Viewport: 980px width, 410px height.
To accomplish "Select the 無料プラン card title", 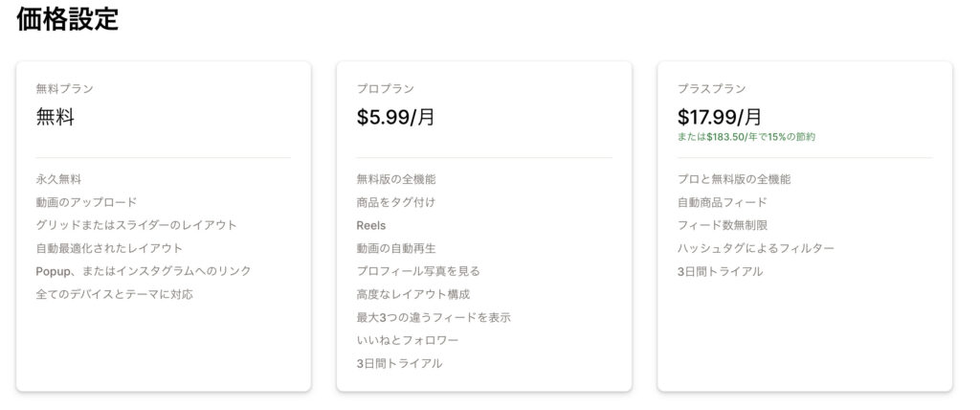I will (64, 89).
